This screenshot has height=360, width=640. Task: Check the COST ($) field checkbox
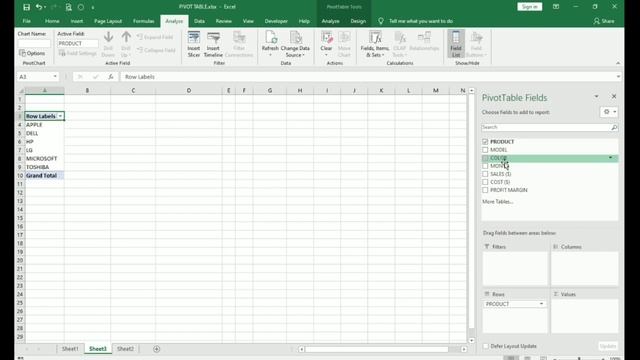485,182
